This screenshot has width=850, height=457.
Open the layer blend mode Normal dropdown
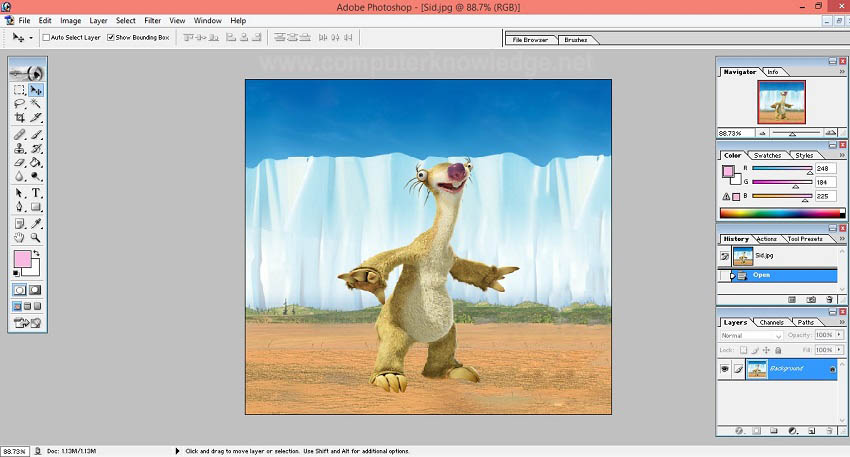751,336
